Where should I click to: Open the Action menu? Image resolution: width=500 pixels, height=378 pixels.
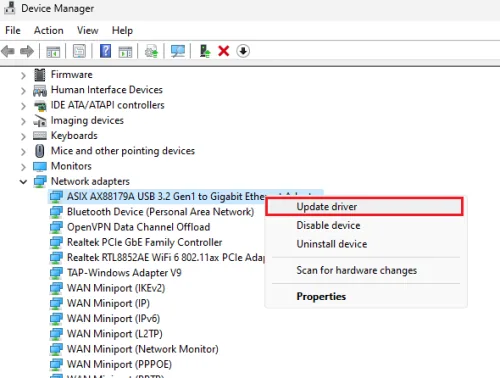point(49,30)
